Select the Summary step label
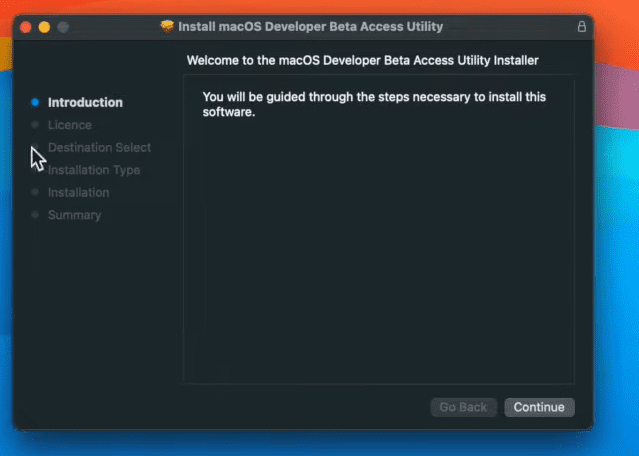The width and height of the screenshot is (639, 456). [75, 215]
